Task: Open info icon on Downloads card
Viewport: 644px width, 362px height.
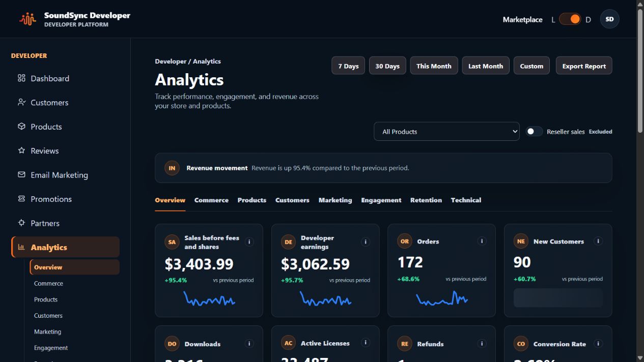Action: pyautogui.click(x=249, y=344)
